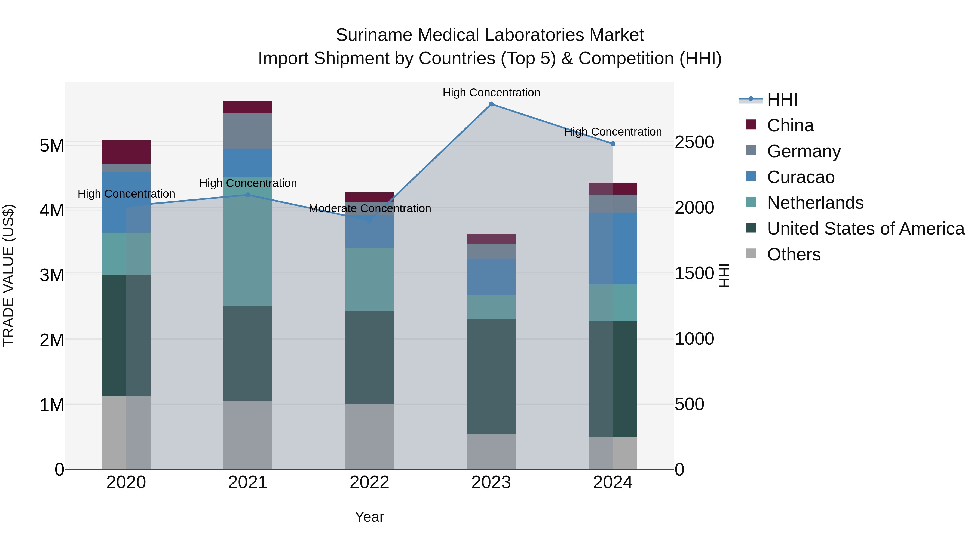Click the China color swatch in legend
Image resolution: width=980 pixels, height=551 pixels.
[x=751, y=124]
